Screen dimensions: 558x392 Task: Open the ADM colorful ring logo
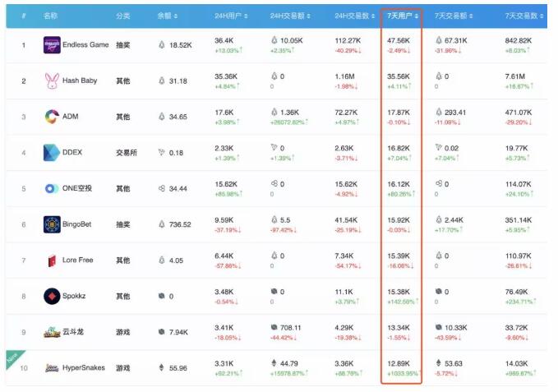(52, 117)
